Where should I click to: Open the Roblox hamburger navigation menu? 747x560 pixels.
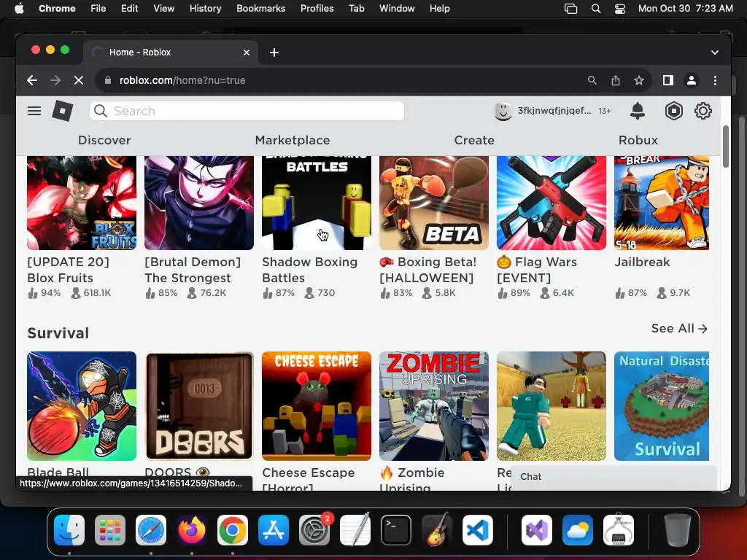34,111
